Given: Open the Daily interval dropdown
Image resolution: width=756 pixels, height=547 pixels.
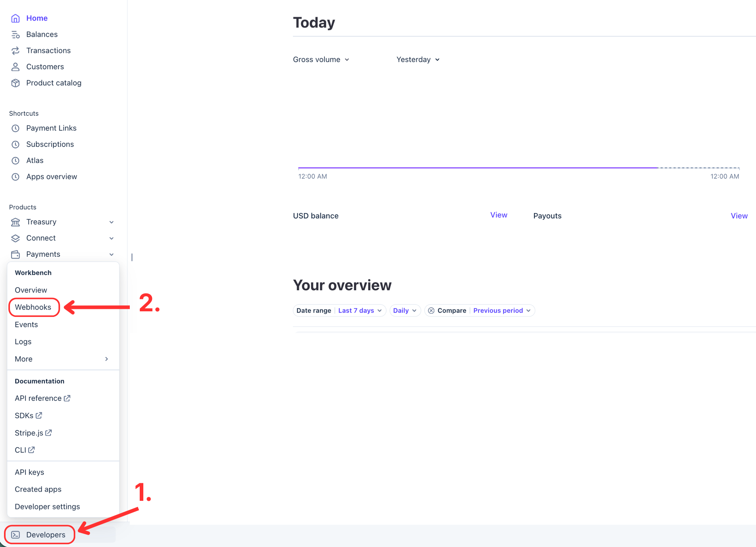Looking at the screenshot, I should pyautogui.click(x=405, y=311).
